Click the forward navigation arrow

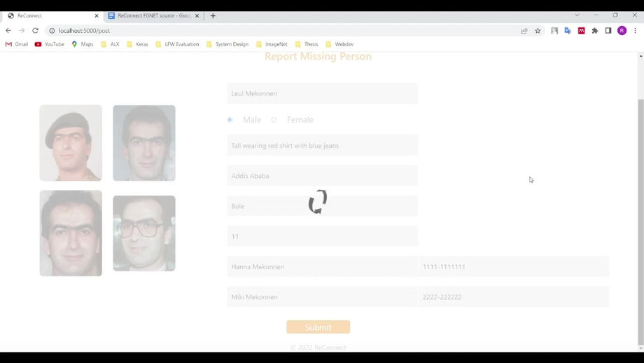(x=22, y=31)
